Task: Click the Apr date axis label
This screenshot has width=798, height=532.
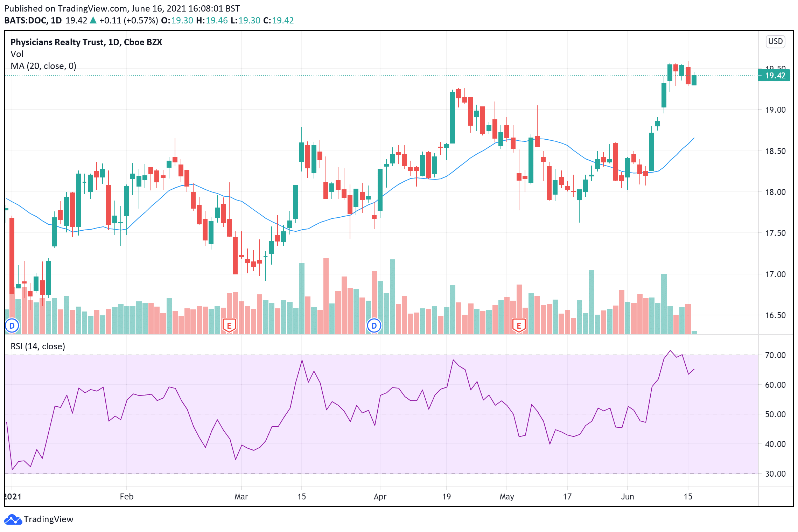Action: pos(380,497)
